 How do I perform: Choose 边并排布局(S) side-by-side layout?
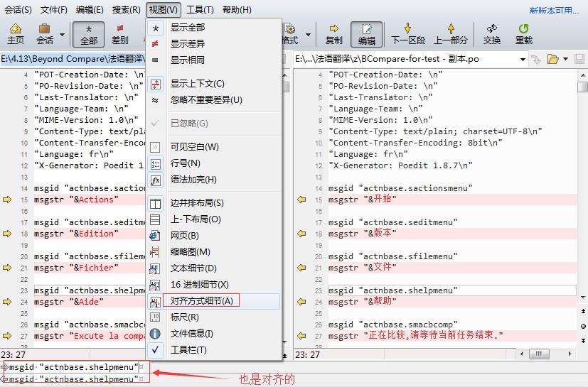tap(214, 202)
